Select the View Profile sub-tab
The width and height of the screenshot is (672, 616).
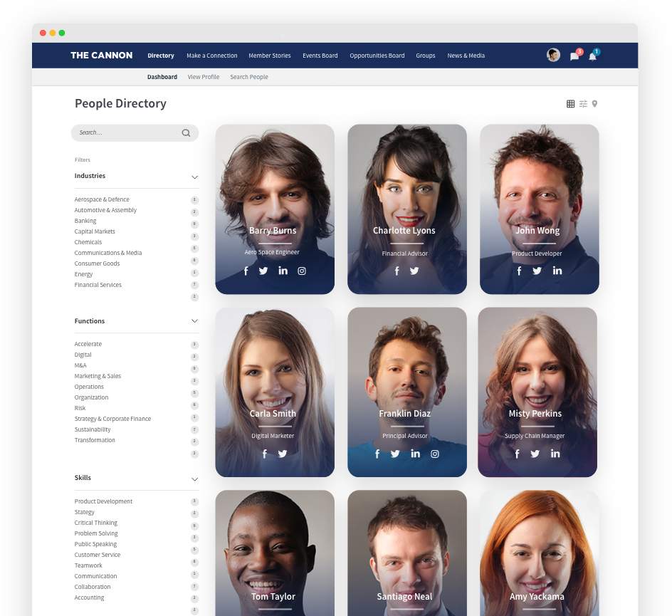pos(204,77)
